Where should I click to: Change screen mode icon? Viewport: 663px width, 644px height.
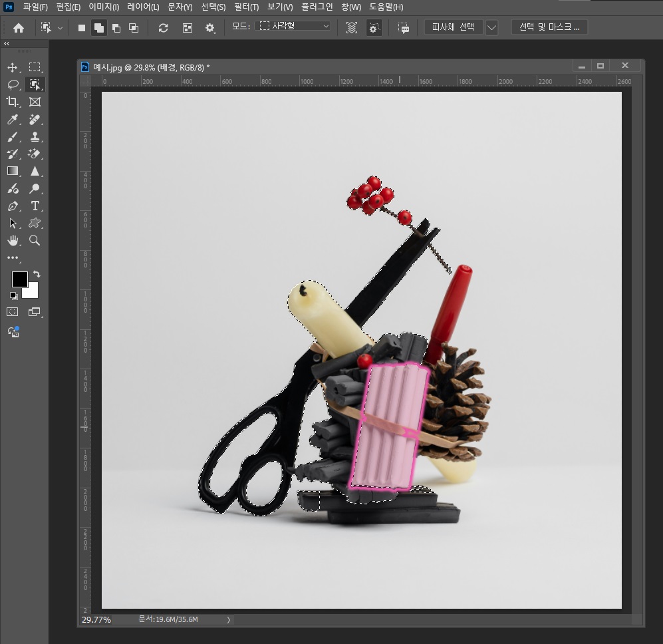[35, 312]
